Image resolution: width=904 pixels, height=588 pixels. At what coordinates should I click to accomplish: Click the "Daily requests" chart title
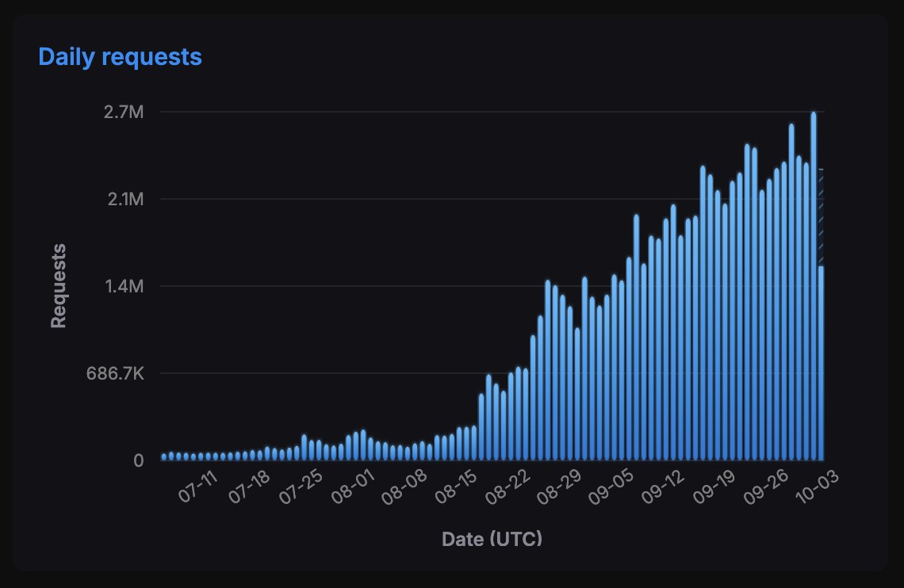(x=120, y=57)
